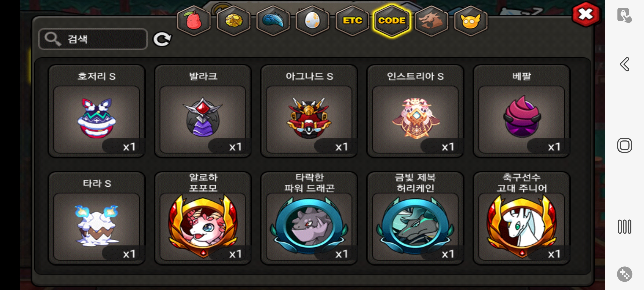
Task: Open the red fruit food category tab
Action: click(x=194, y=21)
